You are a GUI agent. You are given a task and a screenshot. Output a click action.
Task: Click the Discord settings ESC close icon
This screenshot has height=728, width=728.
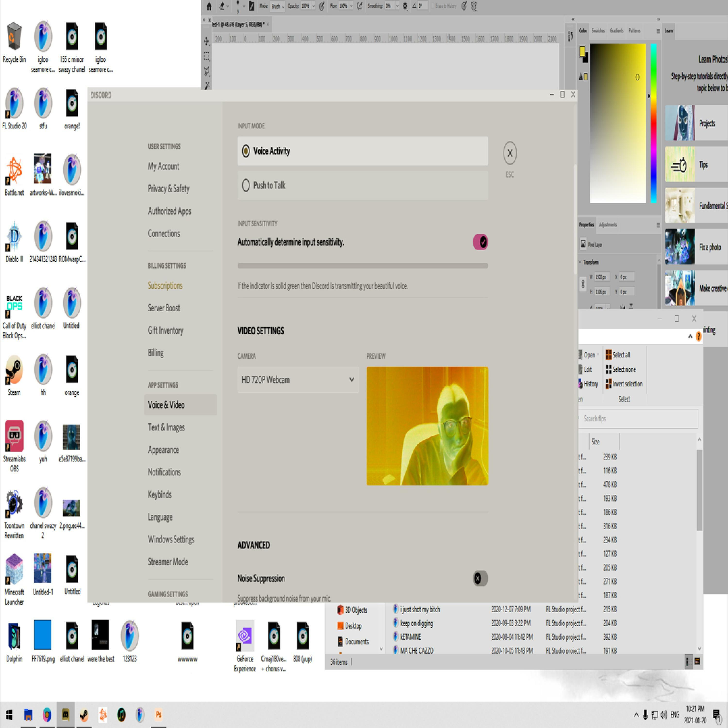tap(509, 153)
